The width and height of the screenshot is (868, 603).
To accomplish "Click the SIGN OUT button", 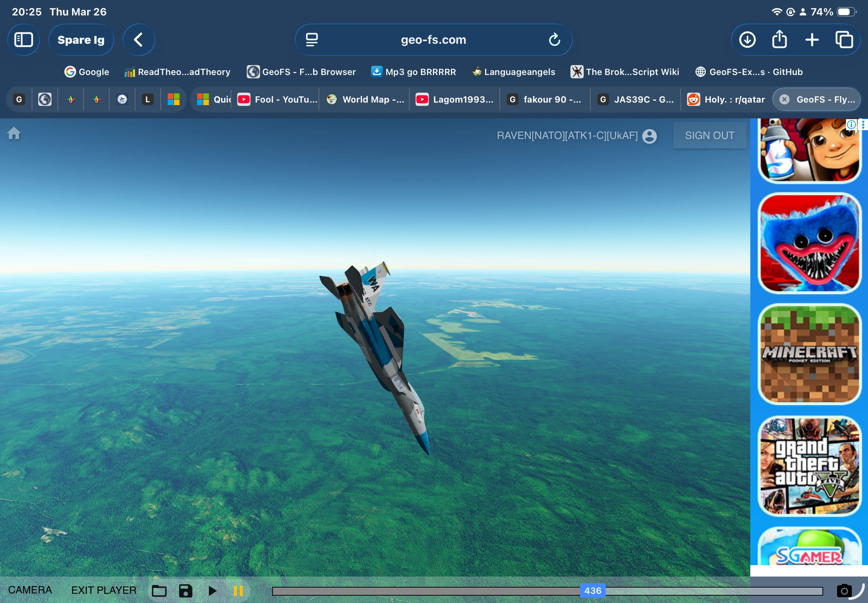I will (709, 135).
